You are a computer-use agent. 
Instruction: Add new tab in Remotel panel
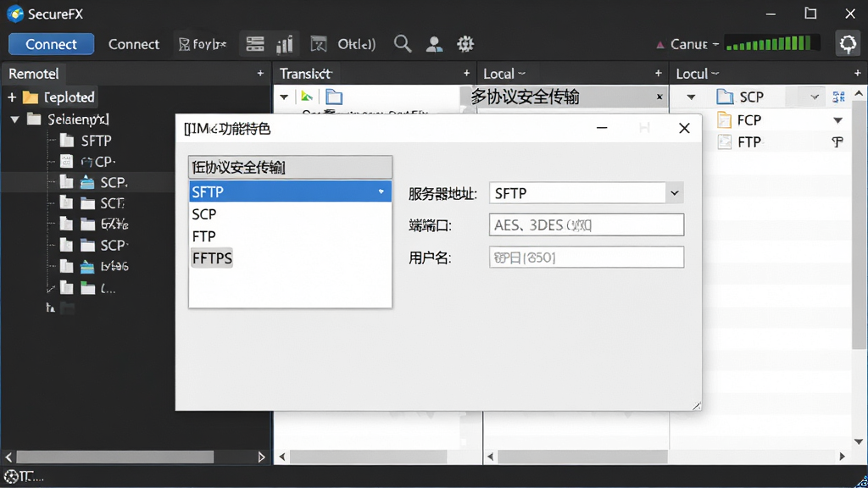click(260, 73)
